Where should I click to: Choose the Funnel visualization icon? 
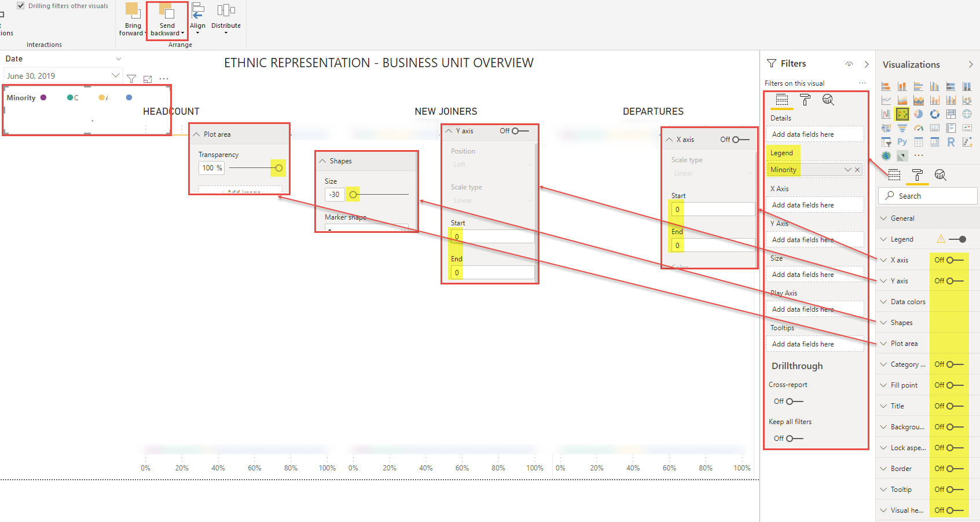[x=902, y=128]
